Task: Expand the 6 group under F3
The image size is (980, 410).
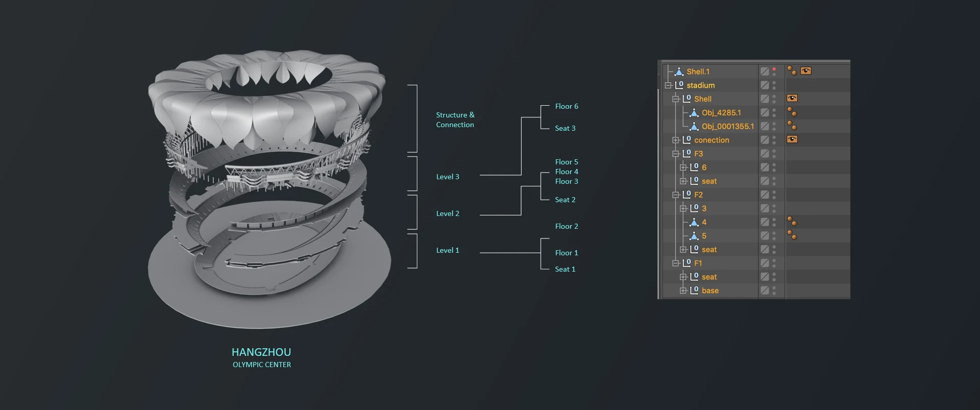Action: click(x=683, y=167)
